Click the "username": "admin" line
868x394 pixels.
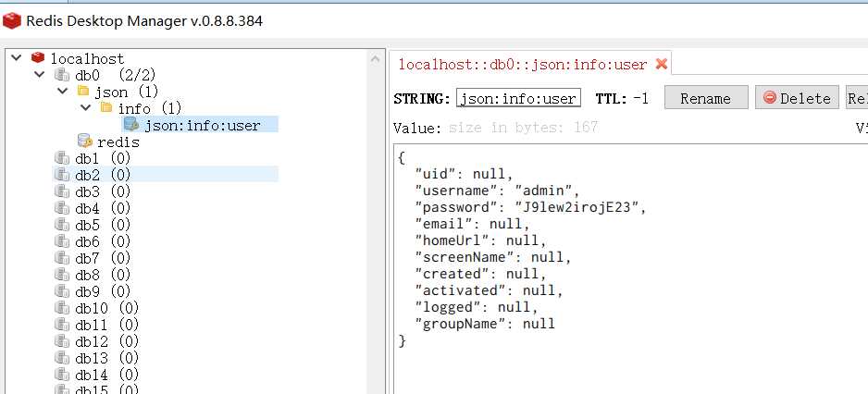(x=497, y=191)
